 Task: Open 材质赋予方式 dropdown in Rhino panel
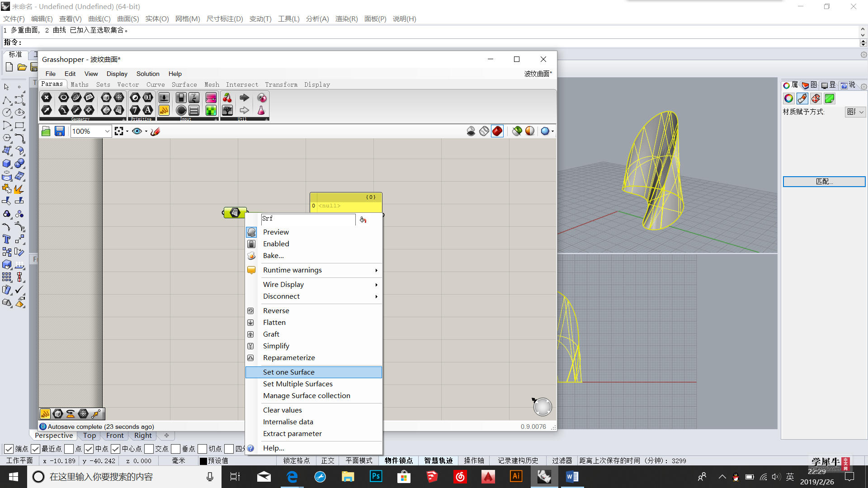point(855,112)
